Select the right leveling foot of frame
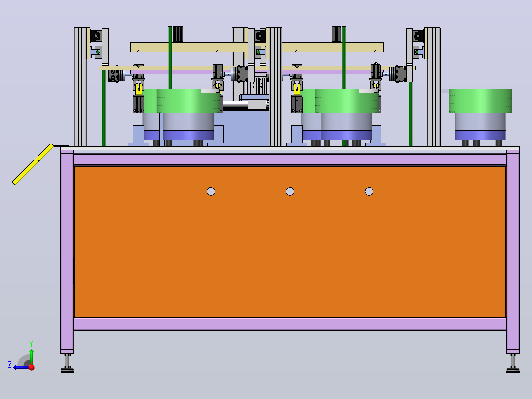The image size is (532, 399). [x=513, y=363]
